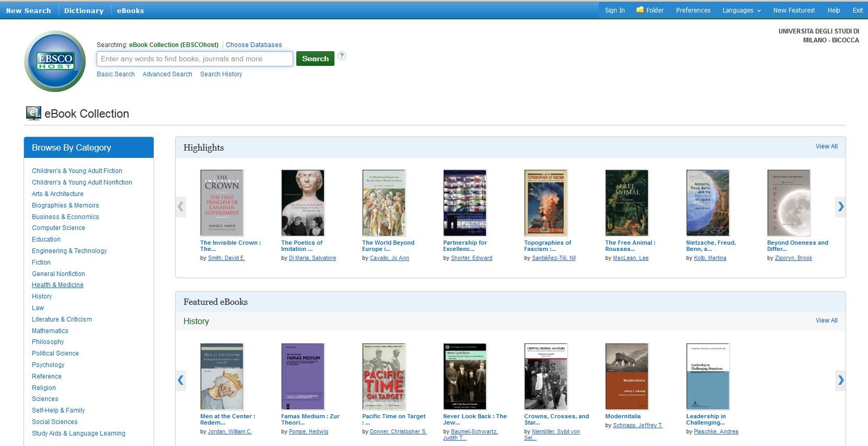Browse Children's & Young Adult Nonfiction
The image size is (868, 446).
point(82,182)
